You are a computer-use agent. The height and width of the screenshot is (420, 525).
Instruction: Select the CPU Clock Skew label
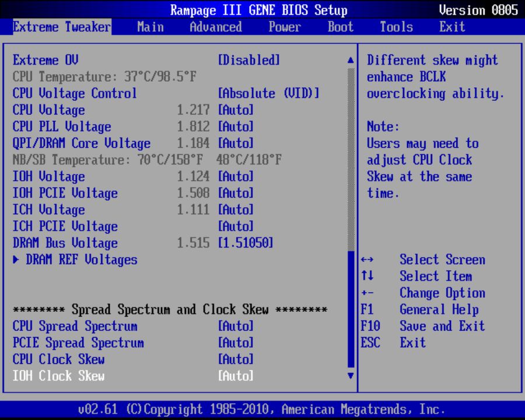point(58,359)
